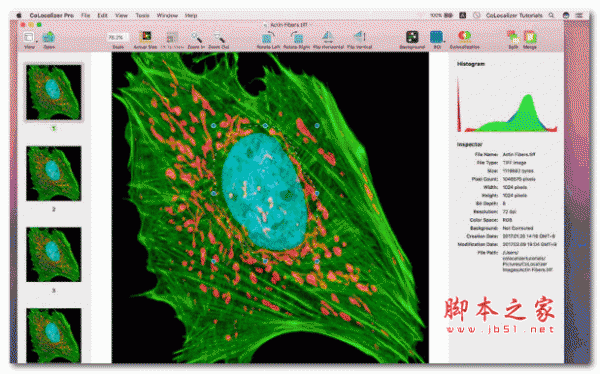
Task: Select the fourth bottom thumbnail
Action: point(54,335)
